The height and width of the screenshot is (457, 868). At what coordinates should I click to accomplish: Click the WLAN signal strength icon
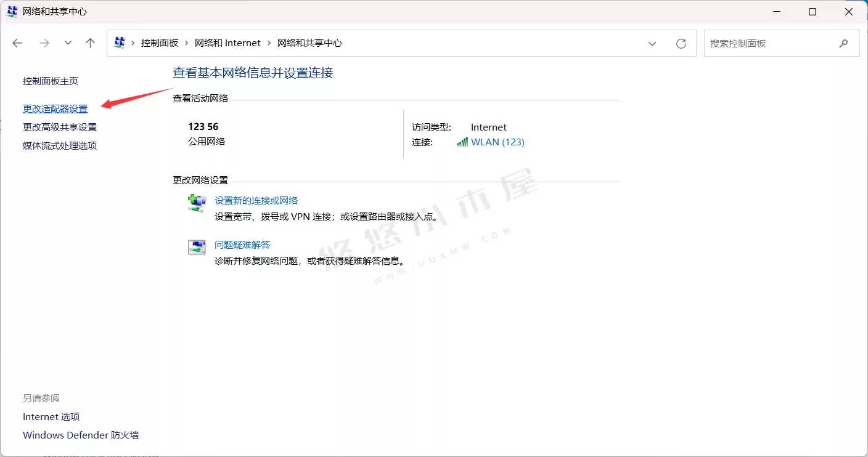(x=462, y=142)
